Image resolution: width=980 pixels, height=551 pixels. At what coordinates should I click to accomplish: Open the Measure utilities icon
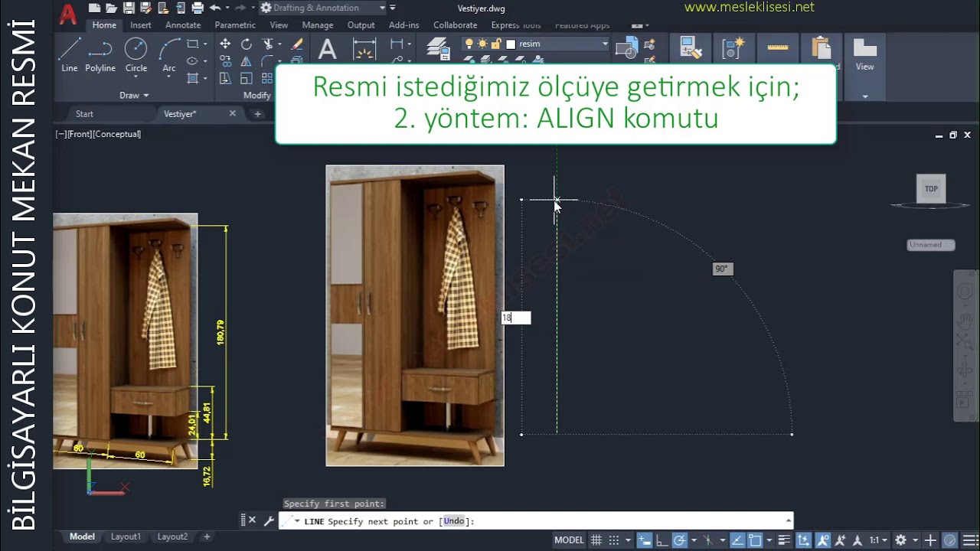point(777,48)
